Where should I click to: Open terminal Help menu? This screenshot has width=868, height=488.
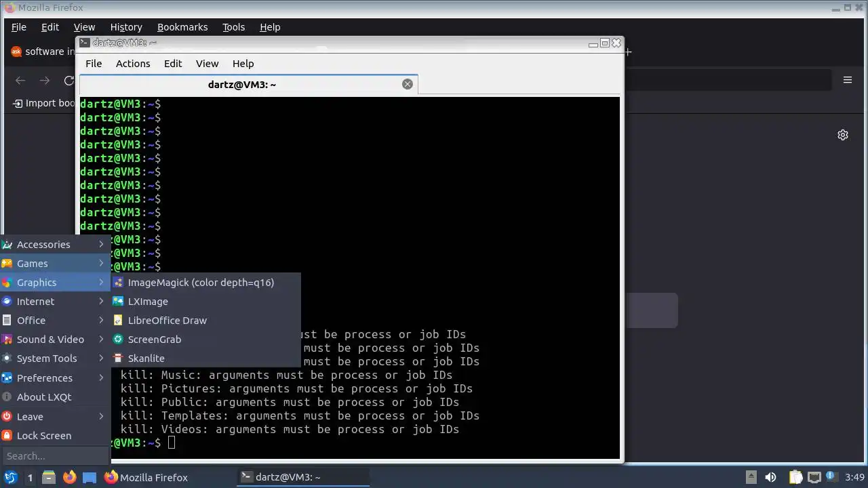point(243,64)
